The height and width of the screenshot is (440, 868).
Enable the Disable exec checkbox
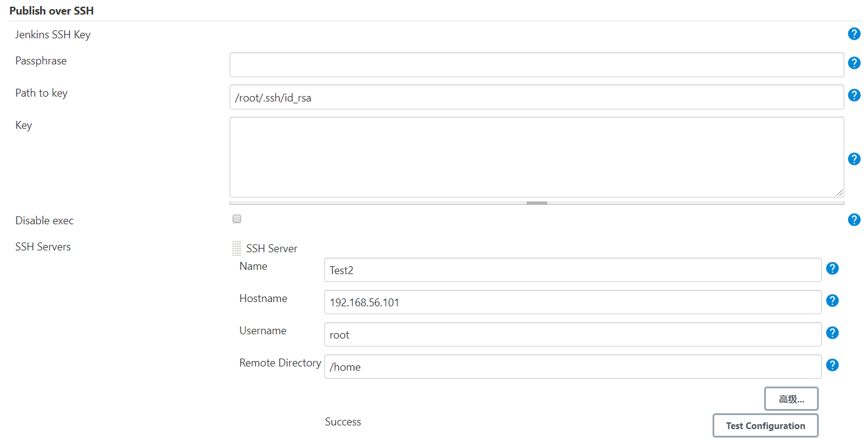pyautogui.click(x=237, y=219)
